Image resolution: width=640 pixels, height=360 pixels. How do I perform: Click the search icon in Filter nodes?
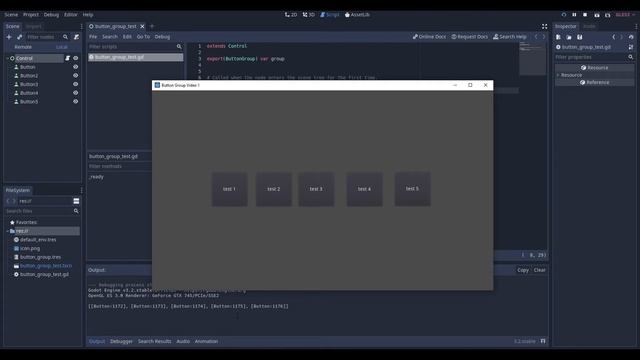[65, 37]
